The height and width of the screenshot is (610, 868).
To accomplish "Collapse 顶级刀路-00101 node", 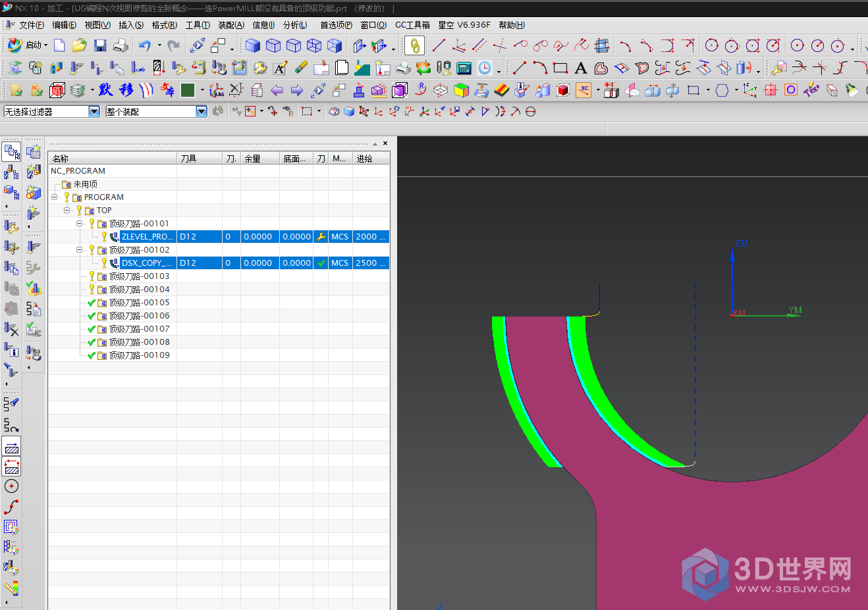I will (x=80, y=223).
